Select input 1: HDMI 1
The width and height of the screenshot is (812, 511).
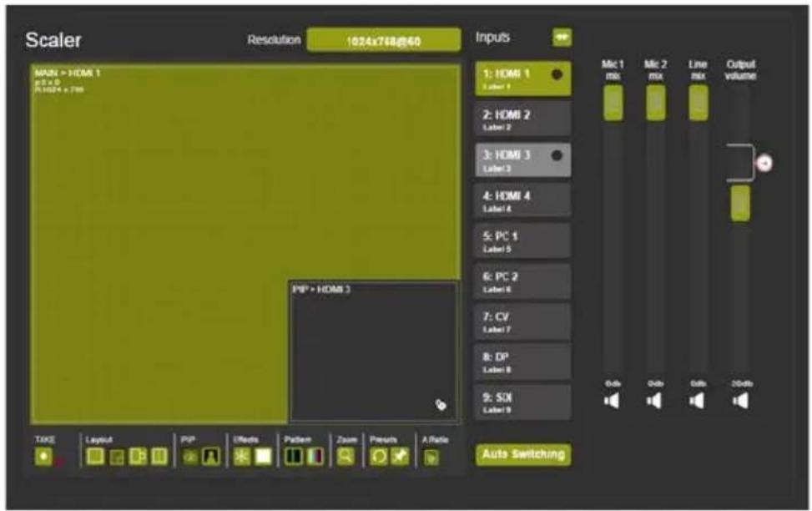tap(523, 78)
